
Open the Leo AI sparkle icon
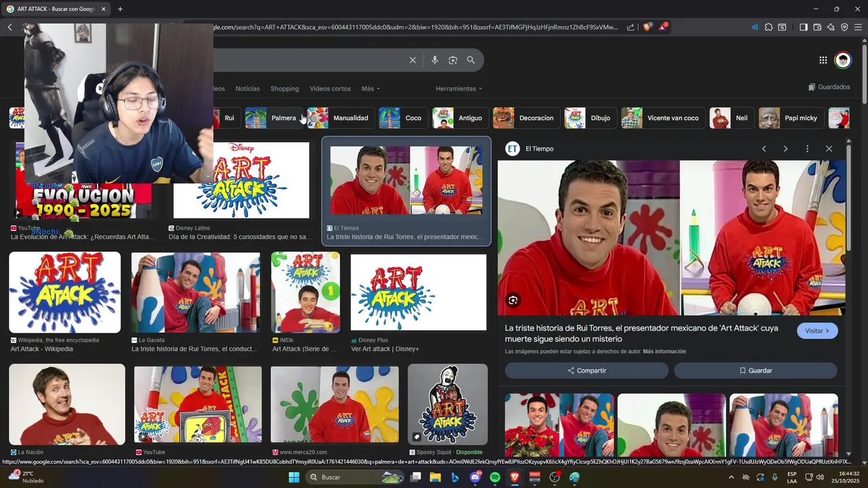831,27
